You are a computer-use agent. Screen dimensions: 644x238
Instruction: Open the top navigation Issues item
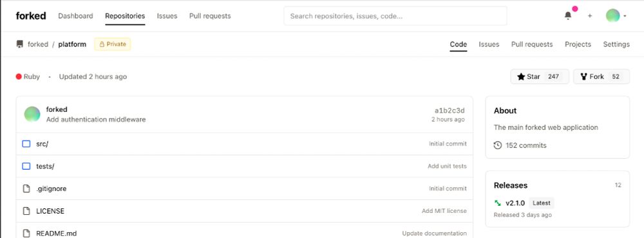click(167, 16)
